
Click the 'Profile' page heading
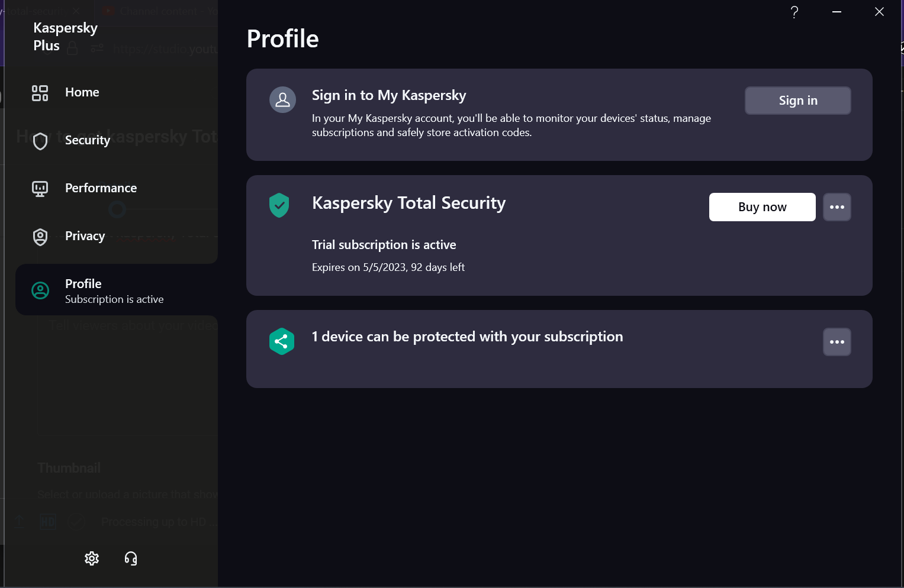click(283, 39)
